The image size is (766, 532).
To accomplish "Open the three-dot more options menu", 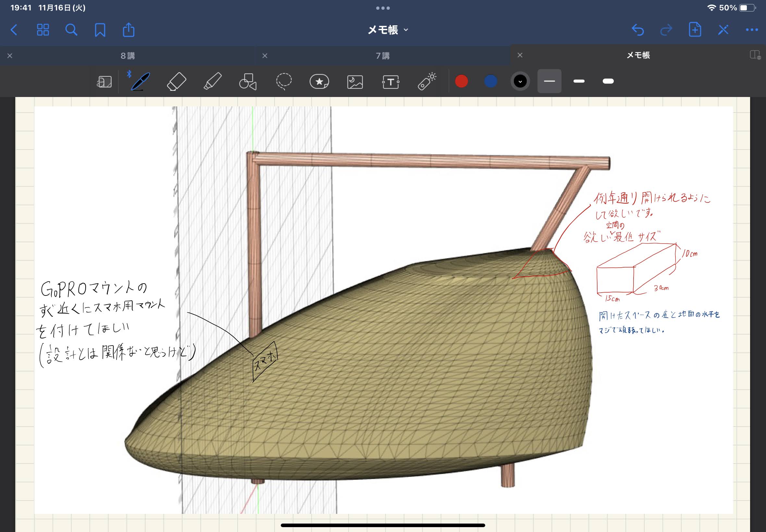I will coord(752,30).
